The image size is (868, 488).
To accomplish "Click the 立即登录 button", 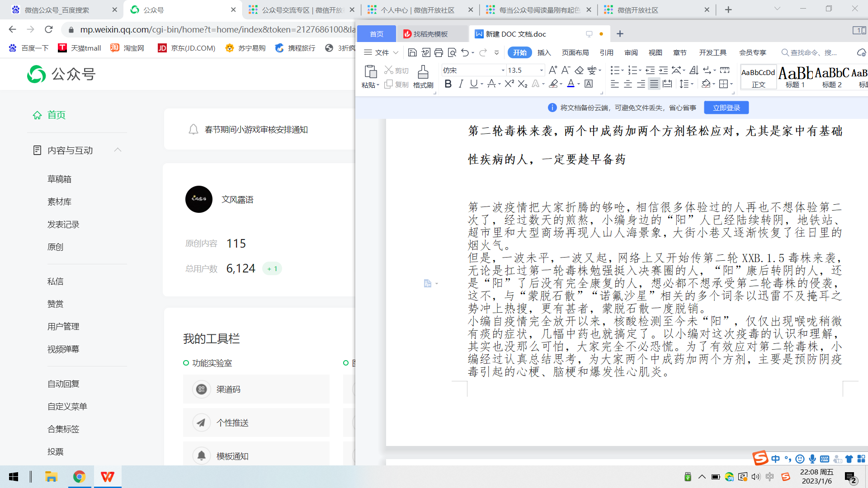I will point(726,108).
